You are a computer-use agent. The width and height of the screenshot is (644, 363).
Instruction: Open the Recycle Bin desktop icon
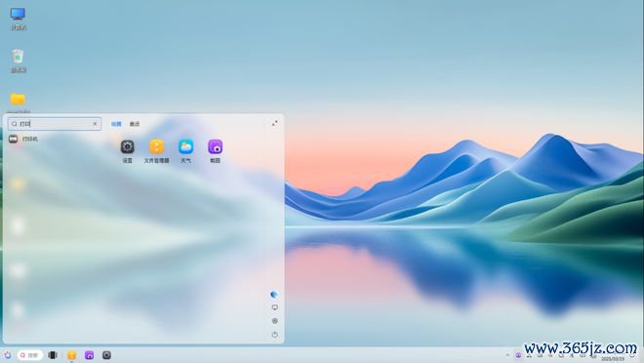[18, 60]
